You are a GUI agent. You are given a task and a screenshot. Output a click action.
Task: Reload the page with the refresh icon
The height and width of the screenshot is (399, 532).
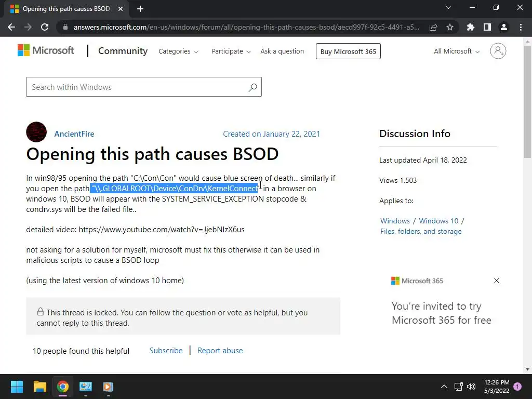(x=45, y=27)
